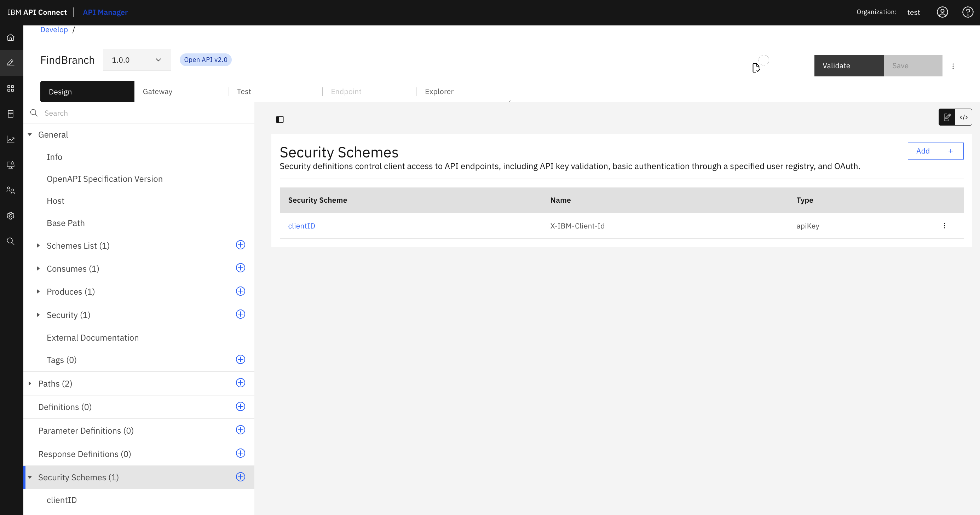Click the Members icon in left sidebar
Viewport: 980px width, 515px height.
11,190
